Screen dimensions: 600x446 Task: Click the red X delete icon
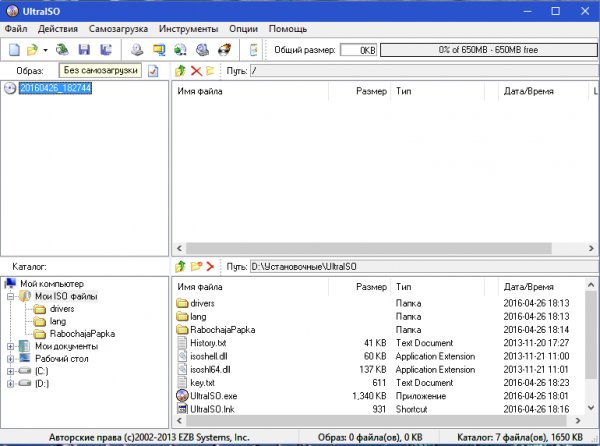(x=196, y=71)
